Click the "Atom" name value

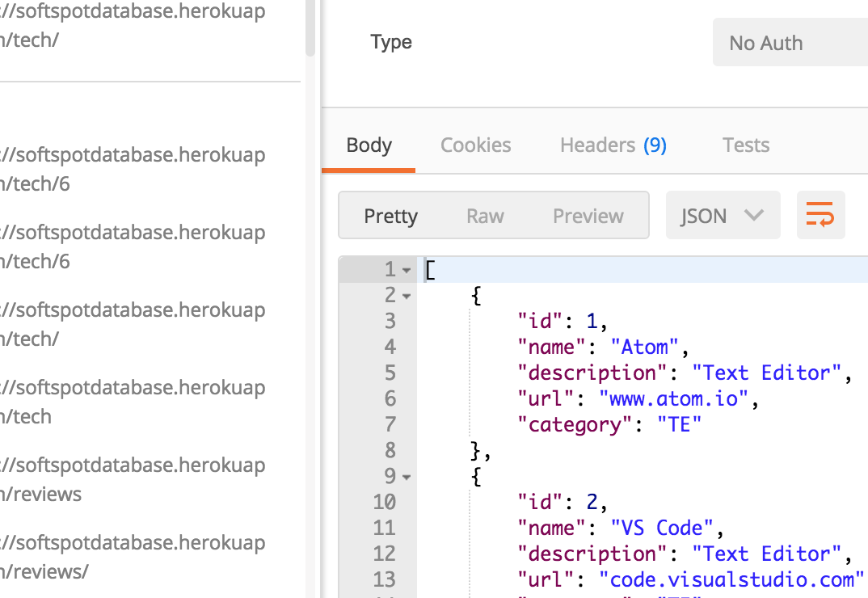644,347
